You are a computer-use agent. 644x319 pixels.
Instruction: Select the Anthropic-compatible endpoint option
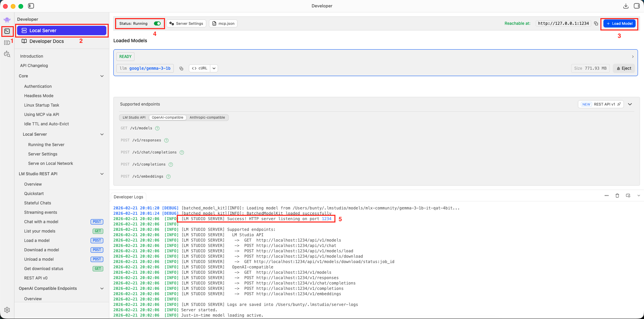(x=207, y=118)
